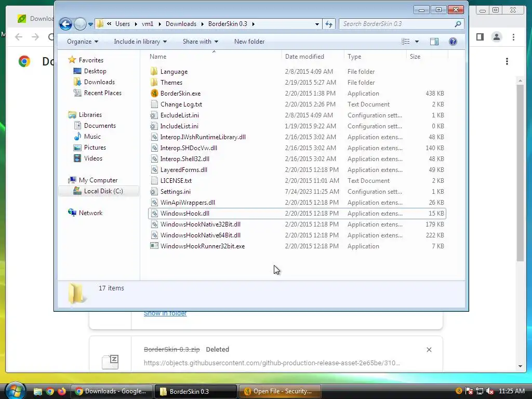Select the Change Log.txt file icon
Screen dimensions: 532x399
(x=154, y=104)
